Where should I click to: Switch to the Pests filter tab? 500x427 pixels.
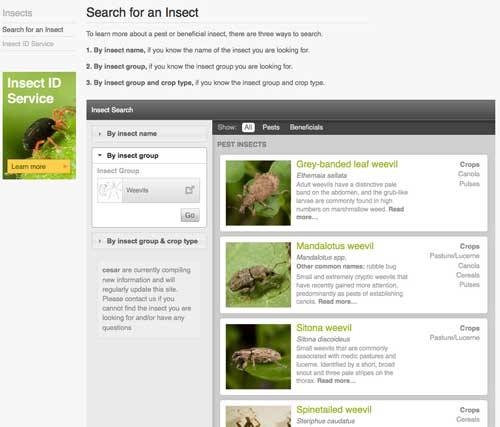point(271,127)
